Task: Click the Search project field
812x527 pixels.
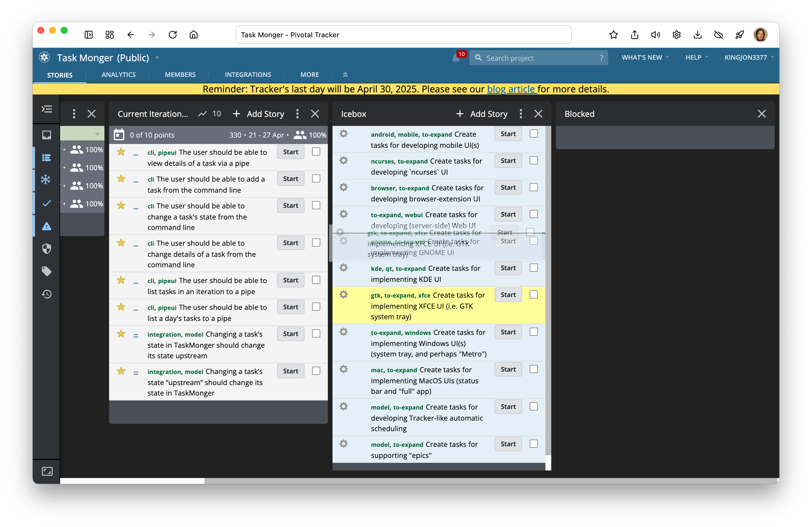Action: pyautogui.click(x=538, y=58)
